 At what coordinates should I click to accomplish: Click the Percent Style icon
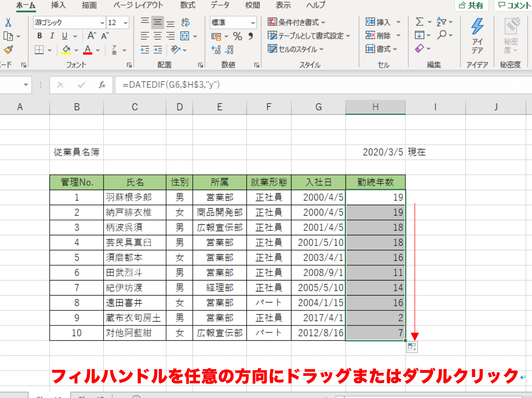237,36
